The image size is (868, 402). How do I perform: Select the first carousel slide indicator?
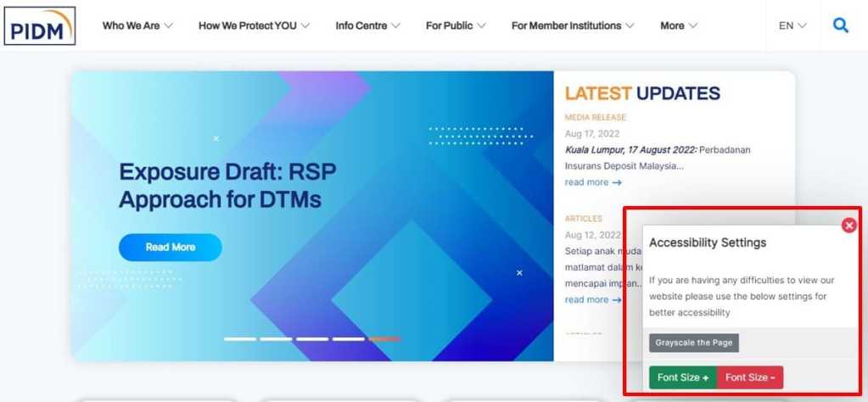[239, 339]
